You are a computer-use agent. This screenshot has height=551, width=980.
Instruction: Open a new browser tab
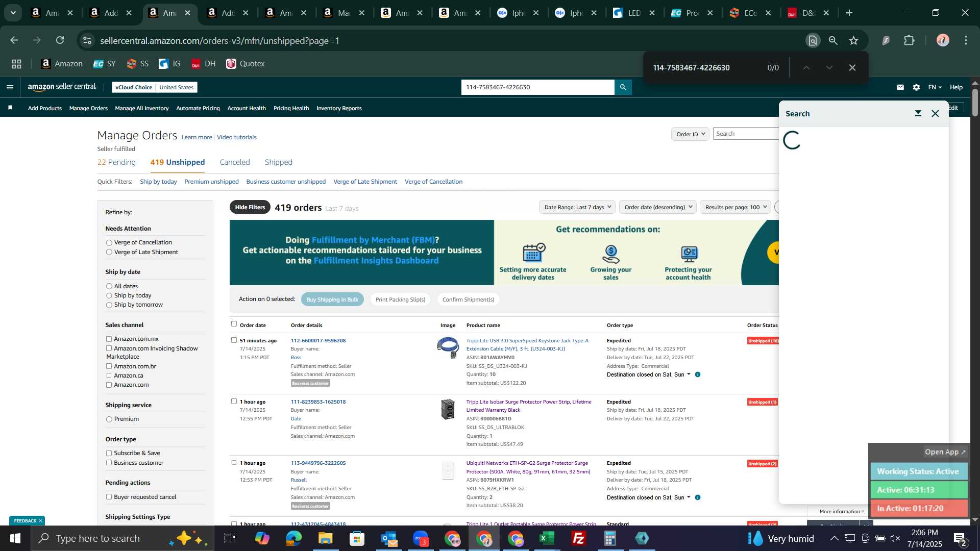[849, 13]
